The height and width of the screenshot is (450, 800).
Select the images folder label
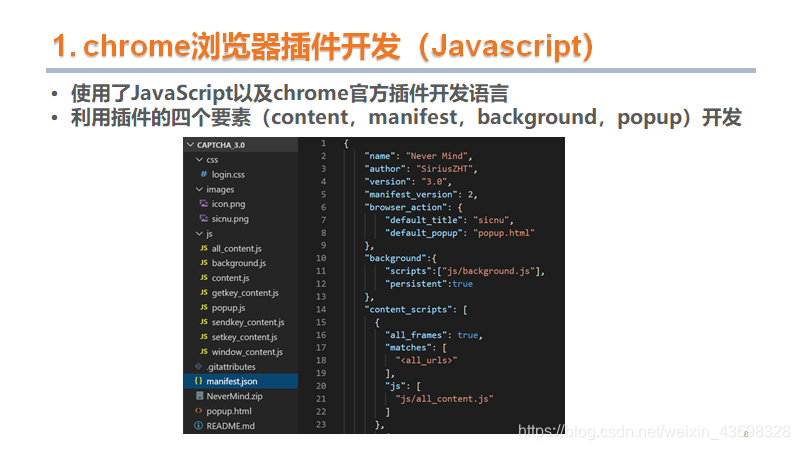click(220, 190)
